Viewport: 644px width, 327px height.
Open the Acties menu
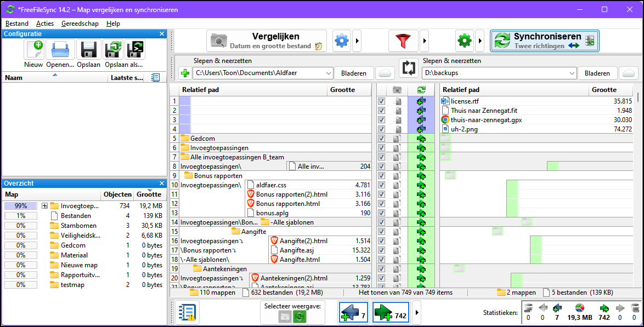pyautogui.click(x=44, y=24)
